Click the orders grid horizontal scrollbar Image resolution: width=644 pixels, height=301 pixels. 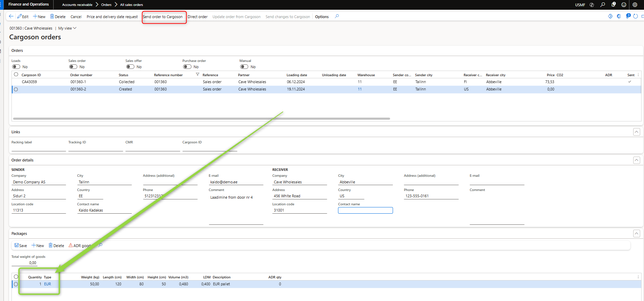pos(202,119)
